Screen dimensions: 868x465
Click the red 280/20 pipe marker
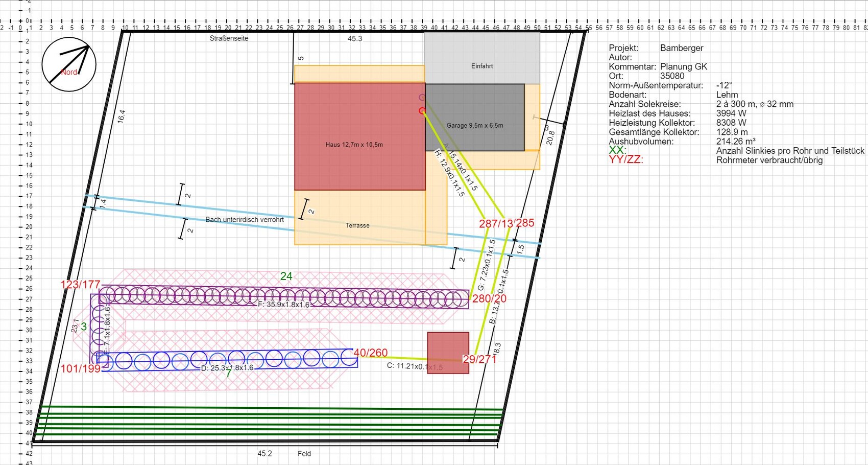[x=489, y=299]
